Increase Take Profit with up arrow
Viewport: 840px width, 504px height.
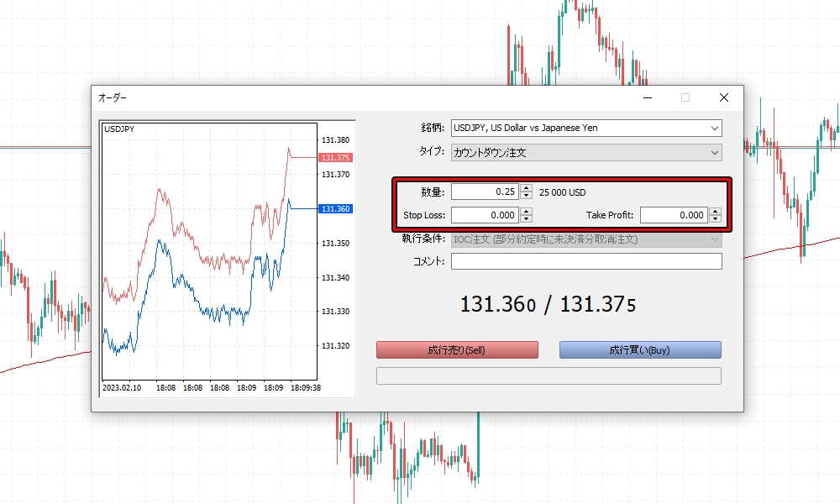tap(715, 211)
